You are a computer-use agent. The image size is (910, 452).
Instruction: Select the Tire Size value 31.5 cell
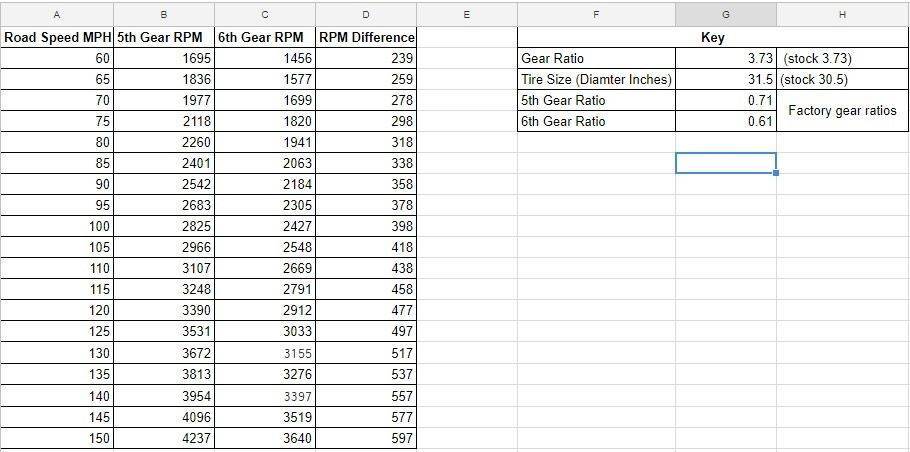(726, 79)
